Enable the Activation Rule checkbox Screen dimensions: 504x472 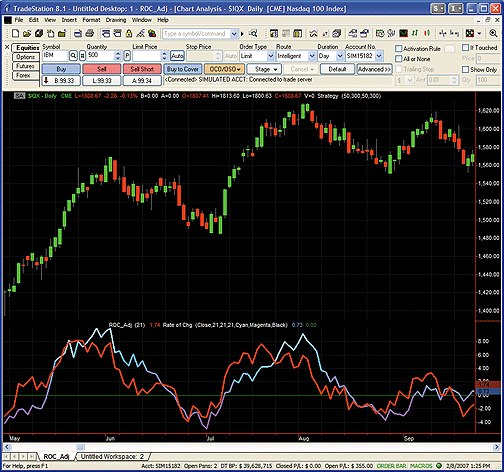(x=398, y=49)
